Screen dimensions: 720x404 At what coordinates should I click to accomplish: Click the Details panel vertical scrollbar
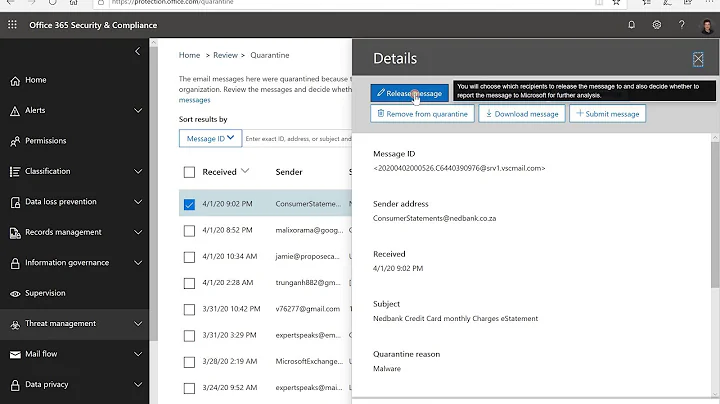pos(715,215)
